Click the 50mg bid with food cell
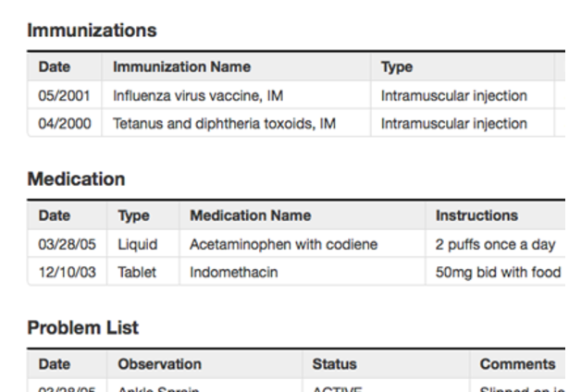The image size is (569, 392). 498,273
